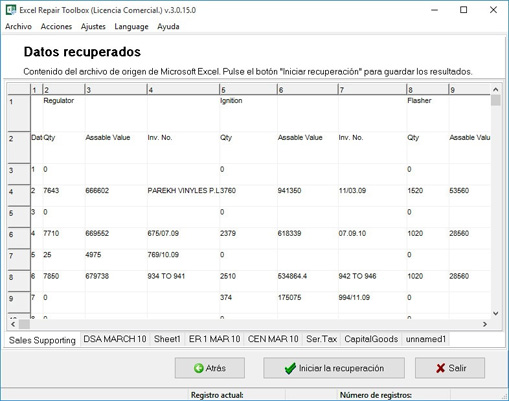Click the horizontal scrollbar right arrow

[x=485, y=324]
